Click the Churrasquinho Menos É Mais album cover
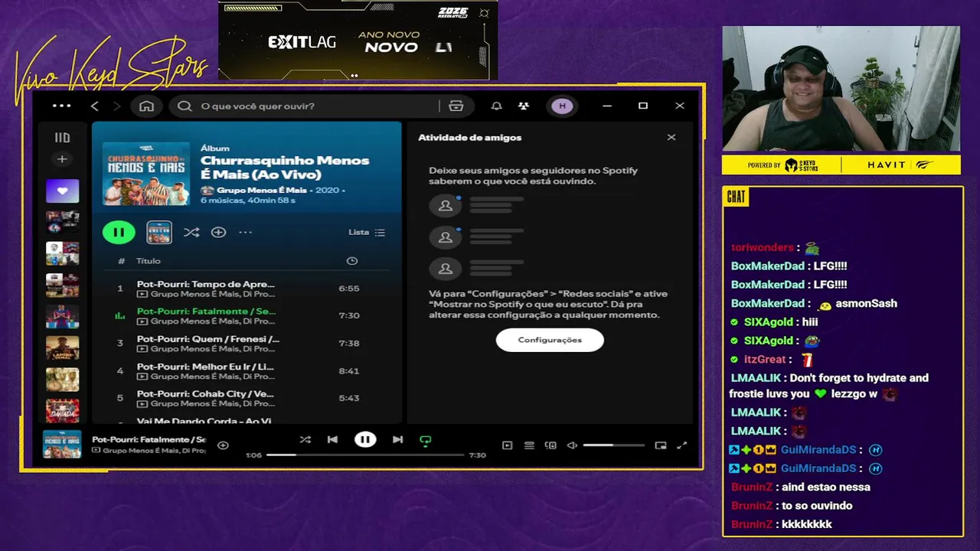 point(146,174)
